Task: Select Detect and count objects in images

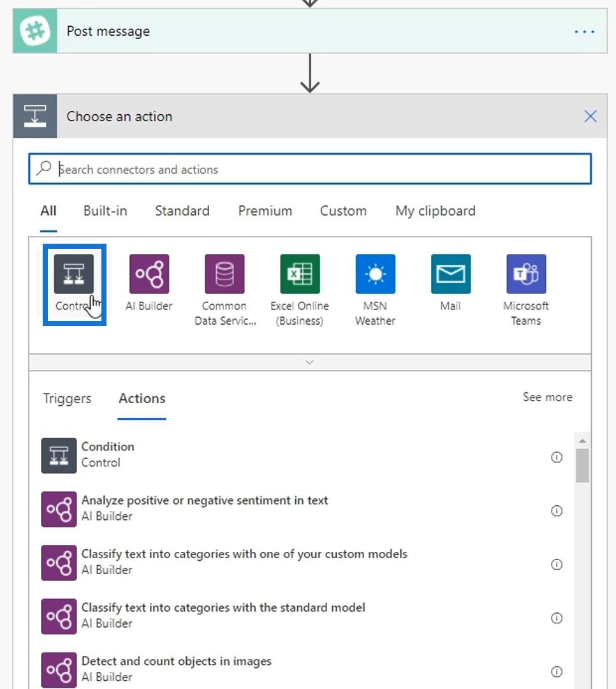Action: (303, 670)
